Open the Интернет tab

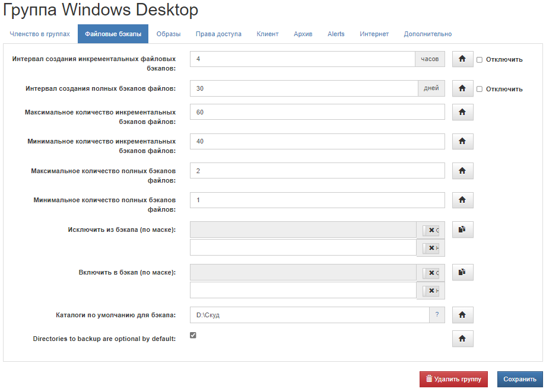coord(374,34)
